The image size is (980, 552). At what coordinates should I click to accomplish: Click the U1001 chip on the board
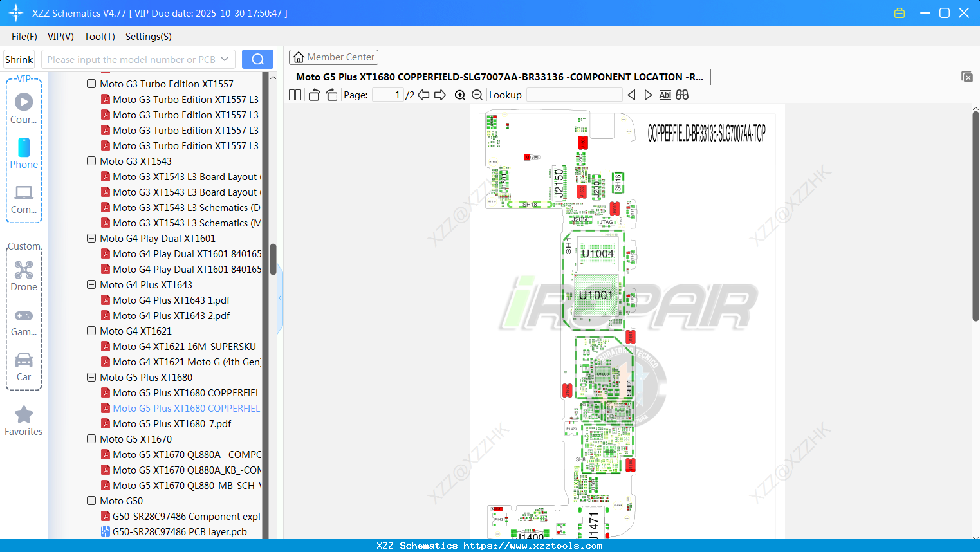[596, 295]
